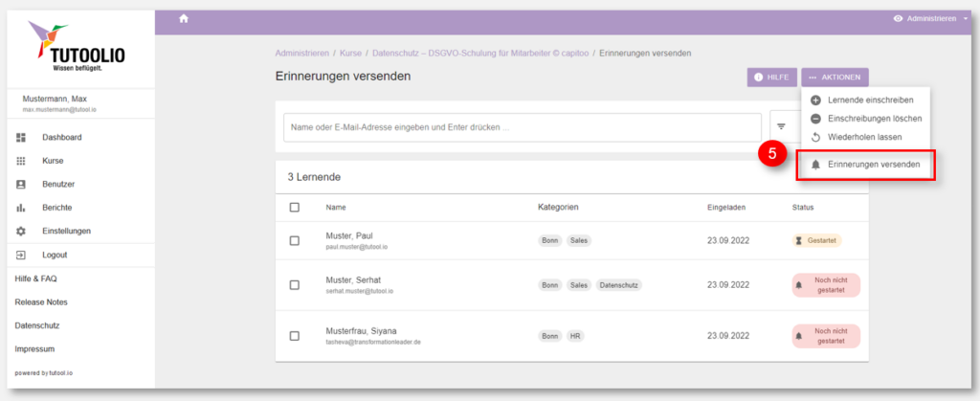The height and width of the screenshot is (401, 980).
Task: Check the box for Muster, Serhat
Action: tap(295, 285)
